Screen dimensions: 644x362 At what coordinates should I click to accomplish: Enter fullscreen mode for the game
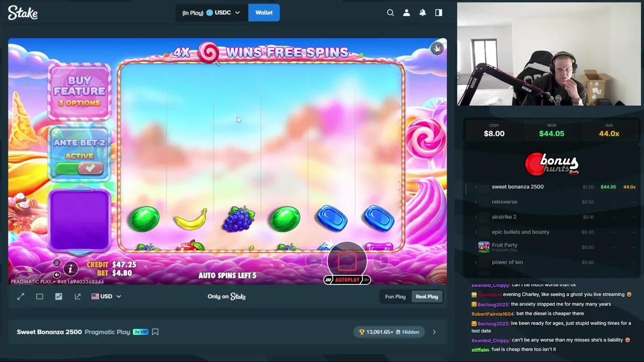pos(21,296)
